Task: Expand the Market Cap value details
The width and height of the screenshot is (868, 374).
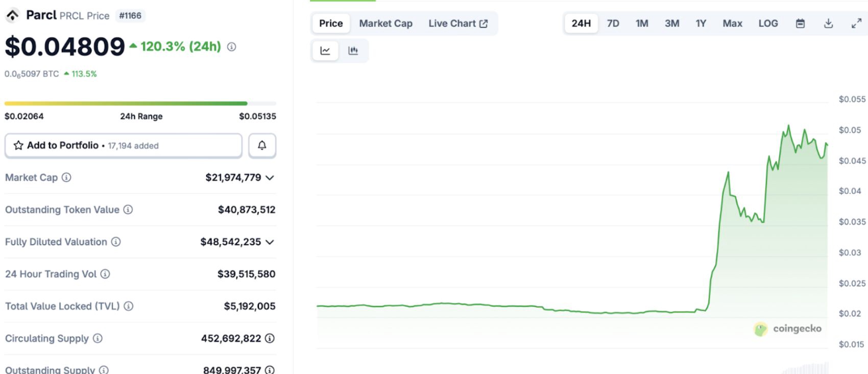Action: 270,178
